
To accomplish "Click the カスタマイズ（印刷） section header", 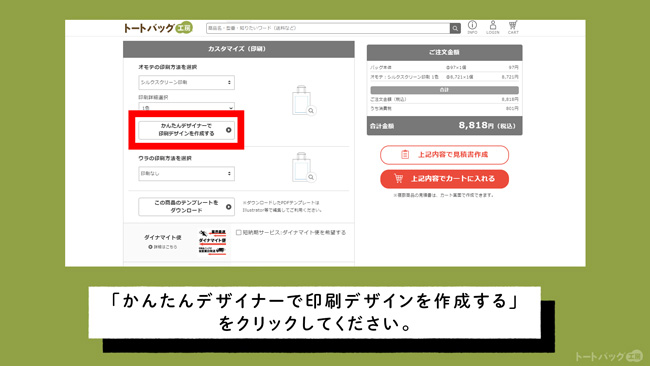I will [239, 49].
